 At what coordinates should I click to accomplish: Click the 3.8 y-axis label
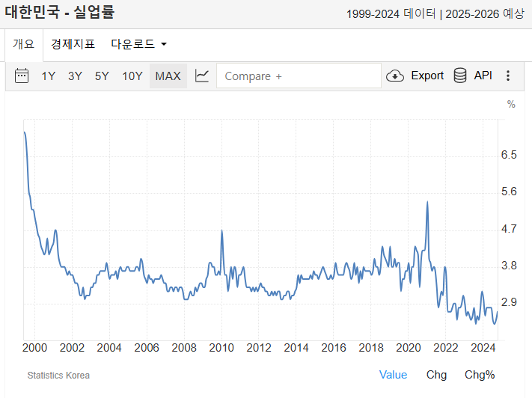[509, 266]
